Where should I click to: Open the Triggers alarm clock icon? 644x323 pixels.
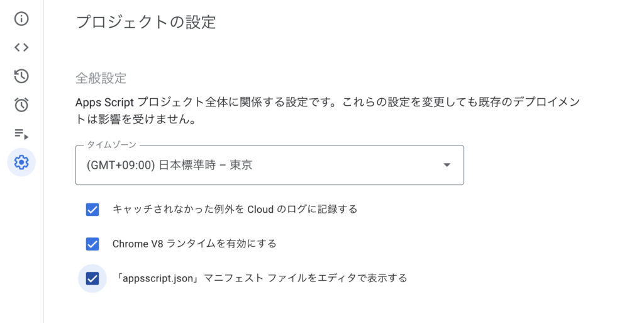pyautogui.click(x=21, y=105)
